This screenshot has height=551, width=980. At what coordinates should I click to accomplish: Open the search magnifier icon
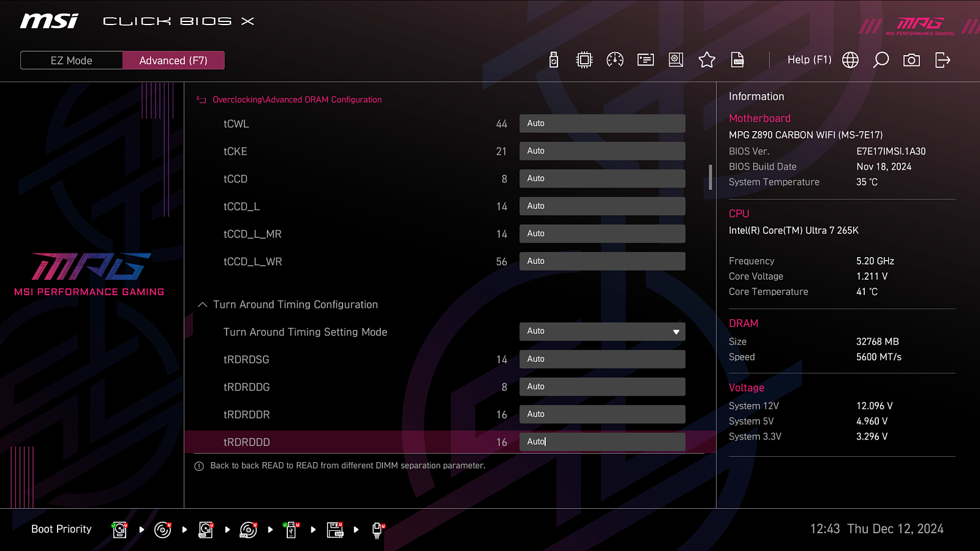[881, 59]
